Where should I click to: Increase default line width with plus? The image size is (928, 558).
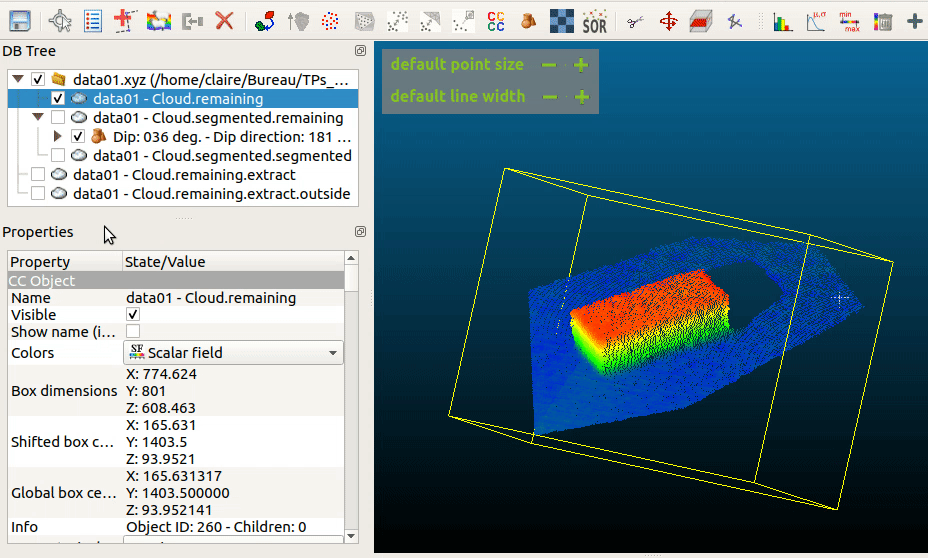point(582,96)
